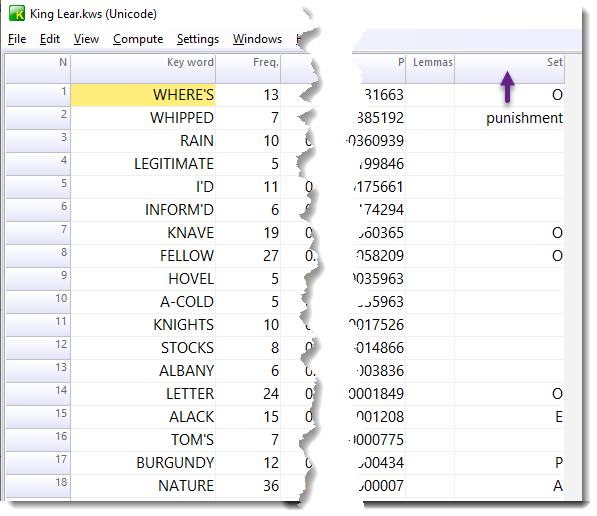Open the Edit menu

click(x=50, y=39)
